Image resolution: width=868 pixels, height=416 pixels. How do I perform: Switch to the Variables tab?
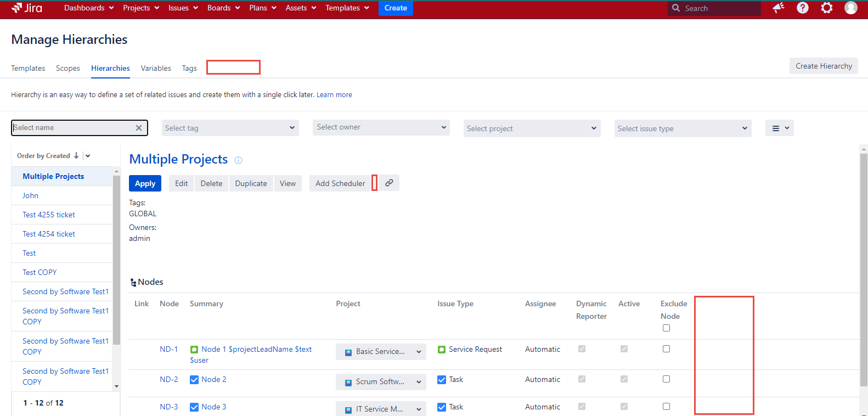pyautogui.click(x=156, y=69)
